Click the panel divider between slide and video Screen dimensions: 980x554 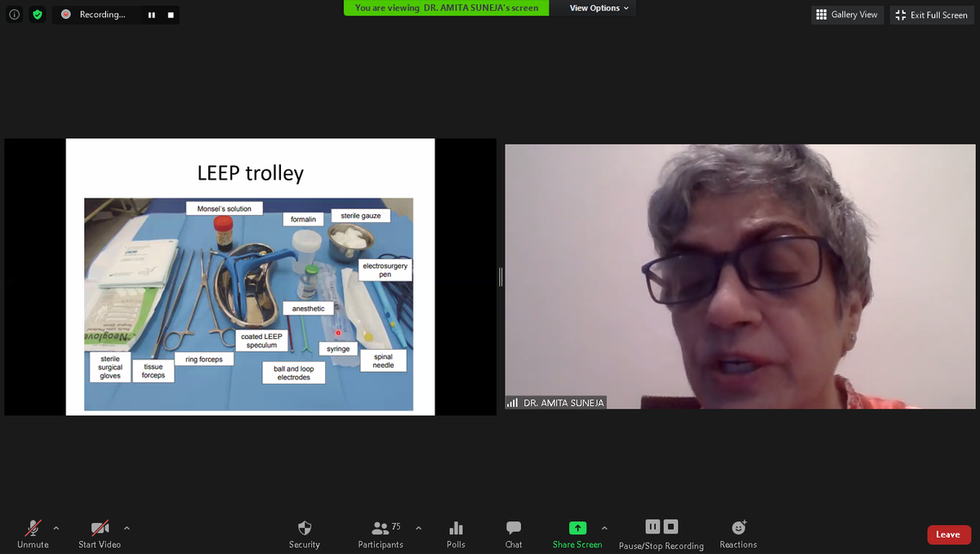(x=501, y=276)
